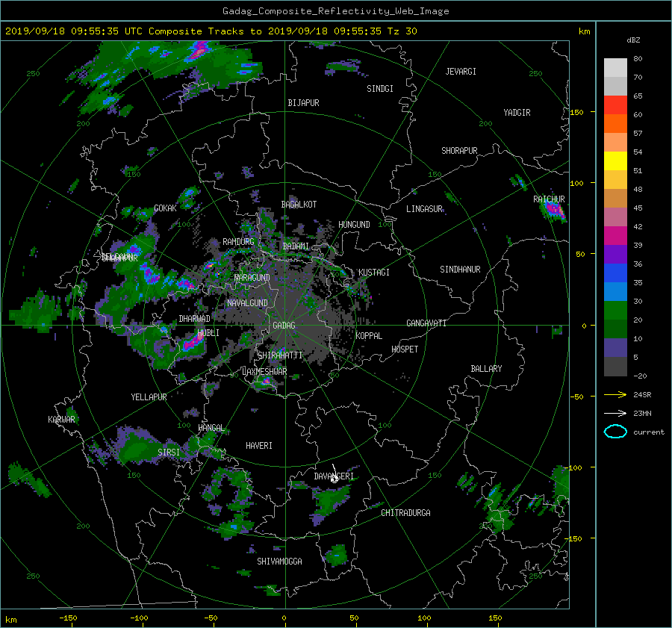Click the RAICHUR city label
This screenshot has height=628, width=672.
pos(549,199)
